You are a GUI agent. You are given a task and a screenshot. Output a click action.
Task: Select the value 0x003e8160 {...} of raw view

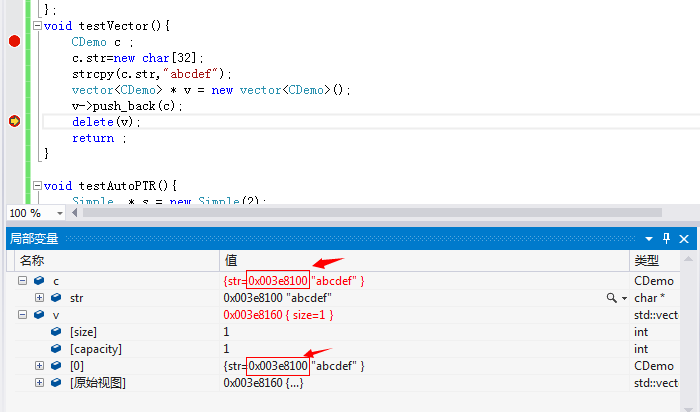click(x=263, y=383)
